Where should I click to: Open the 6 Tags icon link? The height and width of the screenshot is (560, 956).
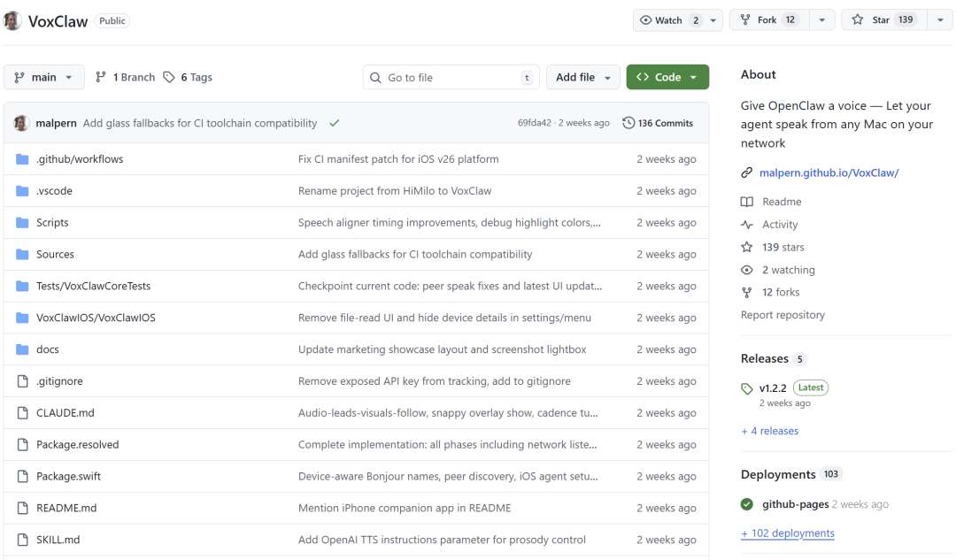pyautogui.click(x=169, y=77)
